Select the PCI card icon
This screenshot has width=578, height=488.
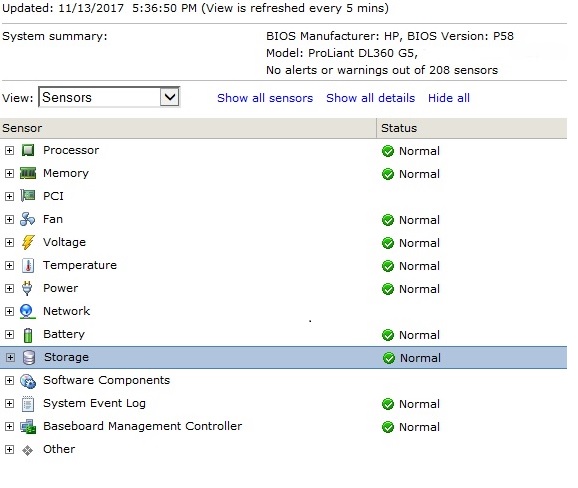tap(28, 196)
